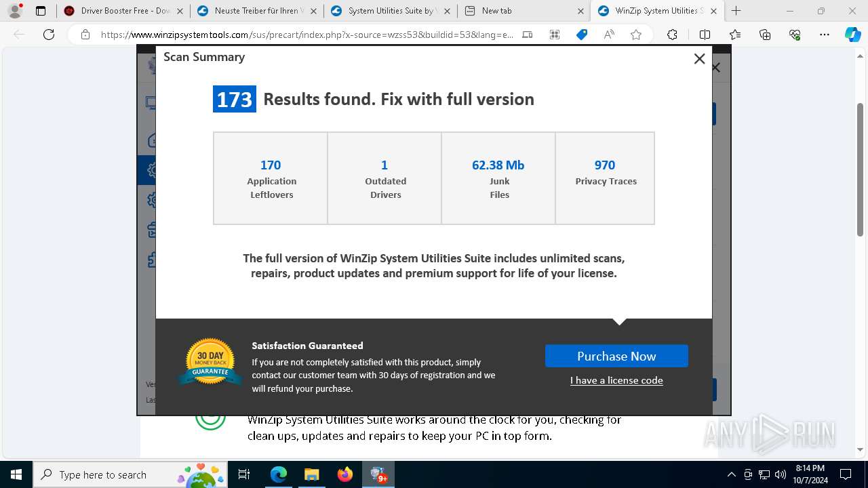Viewport: 868px width, 488px height.
Task: Open File Explorer from taskbar
Action: point(311,474)
